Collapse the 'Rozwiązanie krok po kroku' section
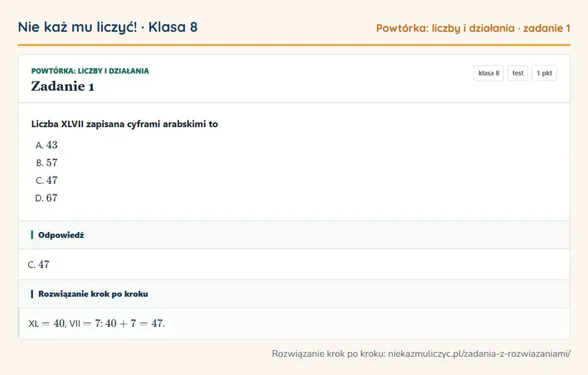 point(294,294)
